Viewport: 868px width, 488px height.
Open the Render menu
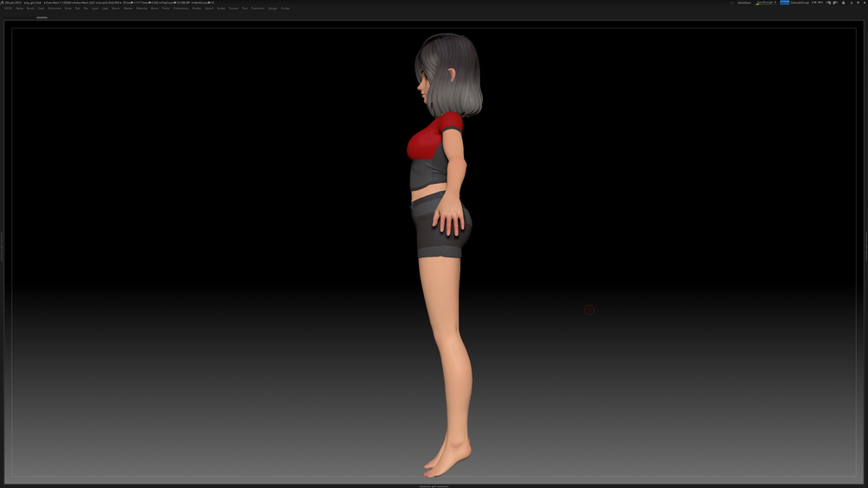[197, 9]
